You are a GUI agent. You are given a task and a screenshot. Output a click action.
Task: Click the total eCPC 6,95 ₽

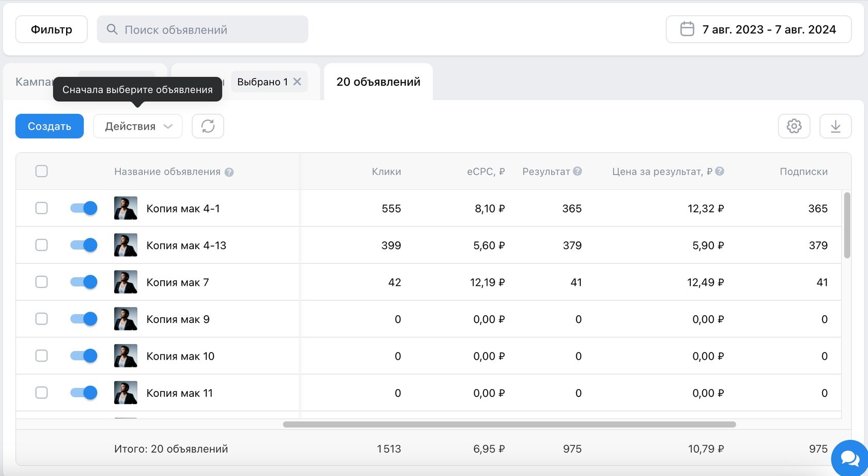pos(489,449)
